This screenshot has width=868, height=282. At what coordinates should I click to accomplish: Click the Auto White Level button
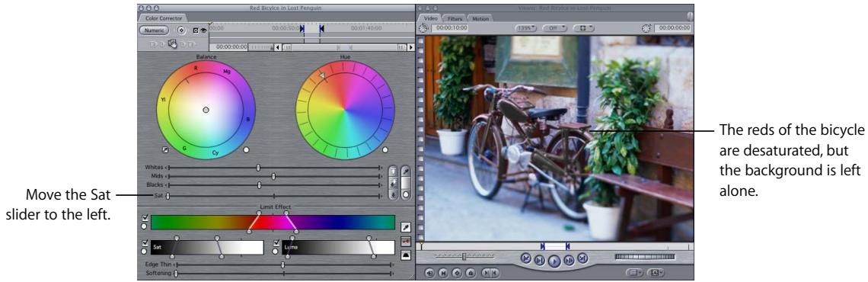(394, 171)
